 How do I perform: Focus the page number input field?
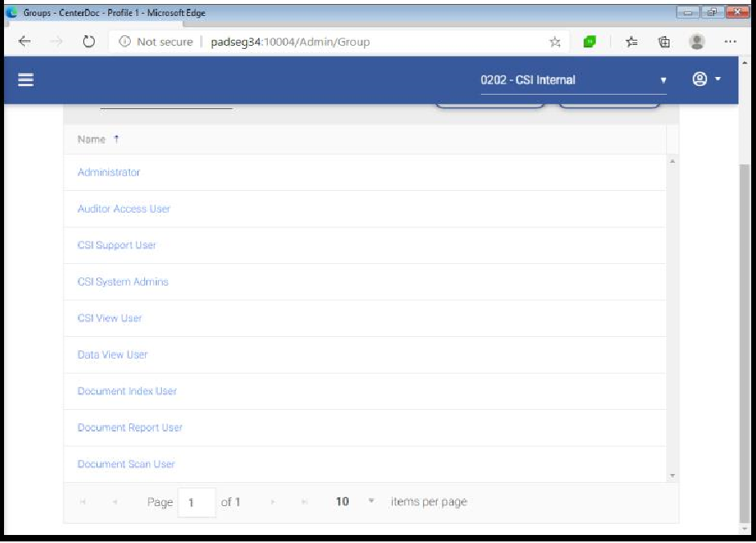pyautogui.click(x=196, y=502)
